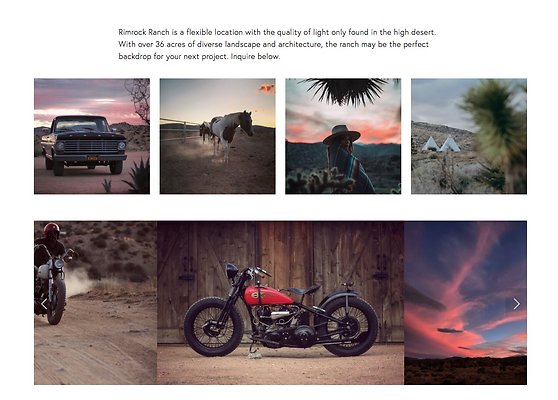The height and width of the screenshot is (400, 558).
Task: Click the rider's red helmet
Action: 52,230
